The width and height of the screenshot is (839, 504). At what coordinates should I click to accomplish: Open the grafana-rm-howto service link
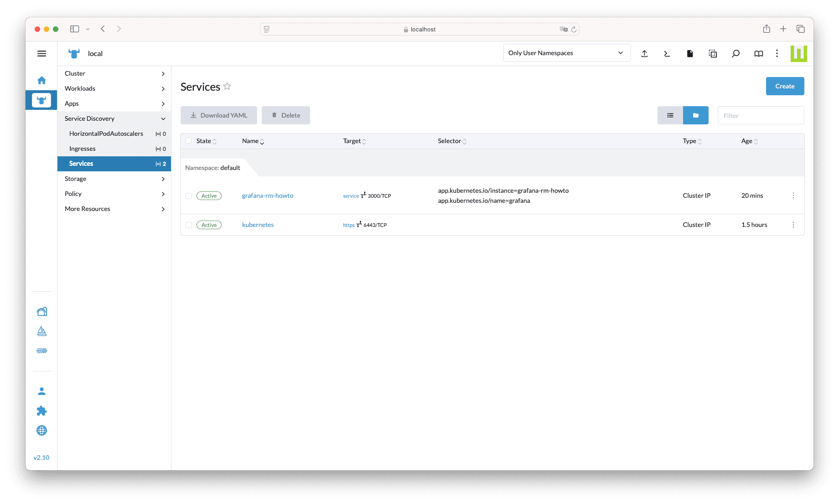(x=267, y=195)
